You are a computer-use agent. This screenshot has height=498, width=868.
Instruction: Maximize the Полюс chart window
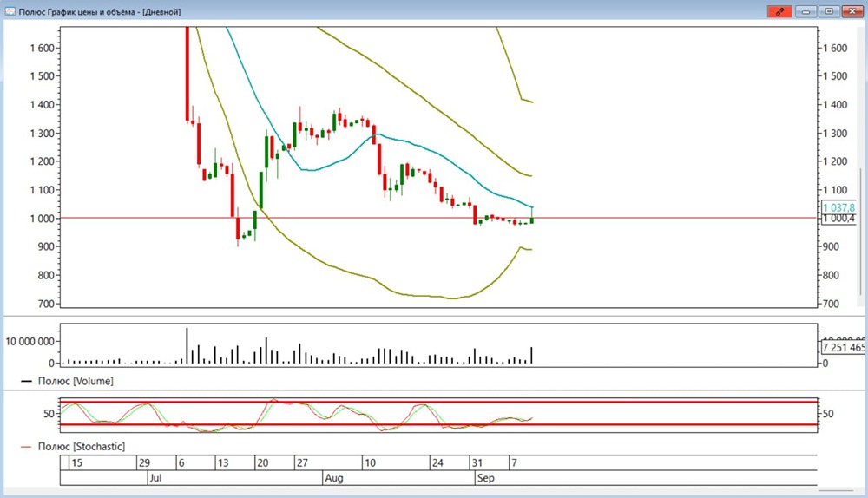pos(829,11)
